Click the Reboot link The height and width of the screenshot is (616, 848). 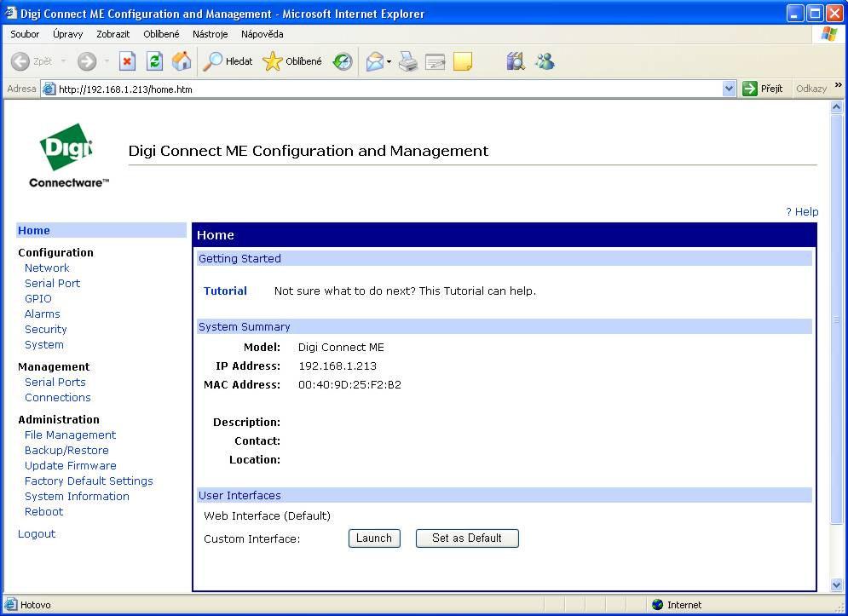click(x=43, y=511)
